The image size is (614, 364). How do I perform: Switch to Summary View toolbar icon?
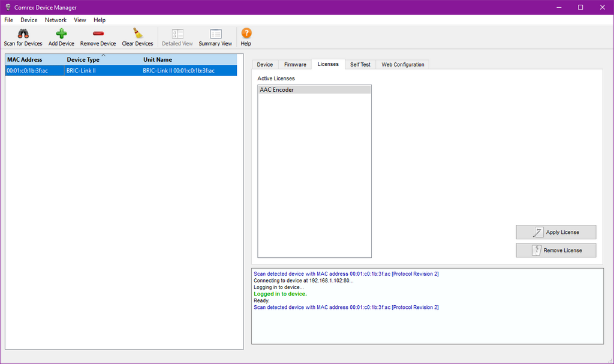215,34
